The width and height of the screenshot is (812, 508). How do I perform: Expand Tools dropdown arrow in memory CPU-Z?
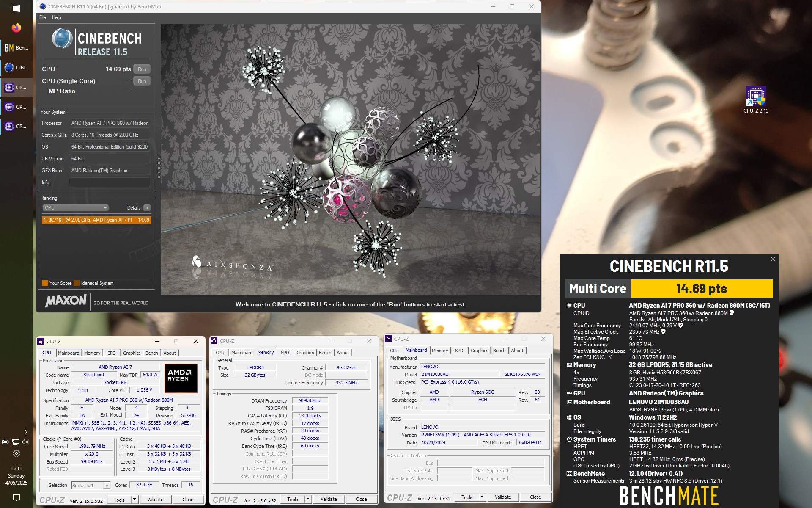[308, 499]
